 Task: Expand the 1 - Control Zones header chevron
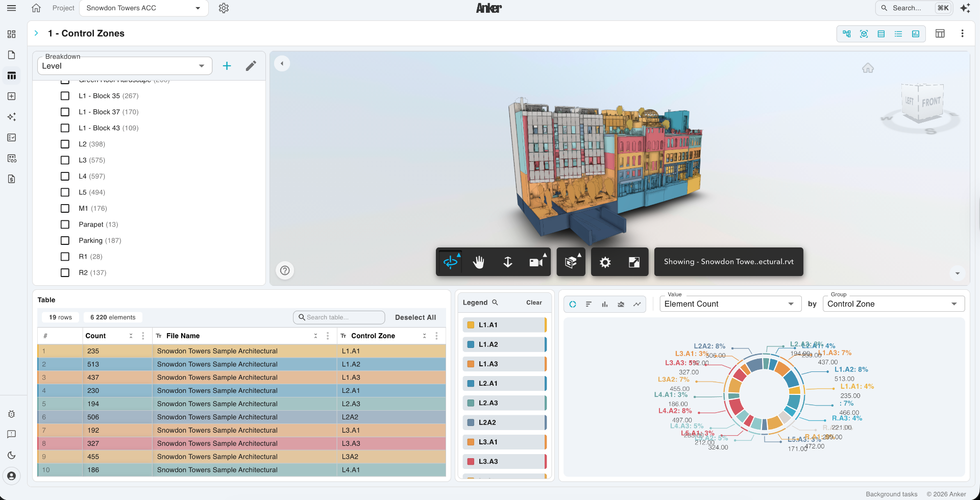36,33
